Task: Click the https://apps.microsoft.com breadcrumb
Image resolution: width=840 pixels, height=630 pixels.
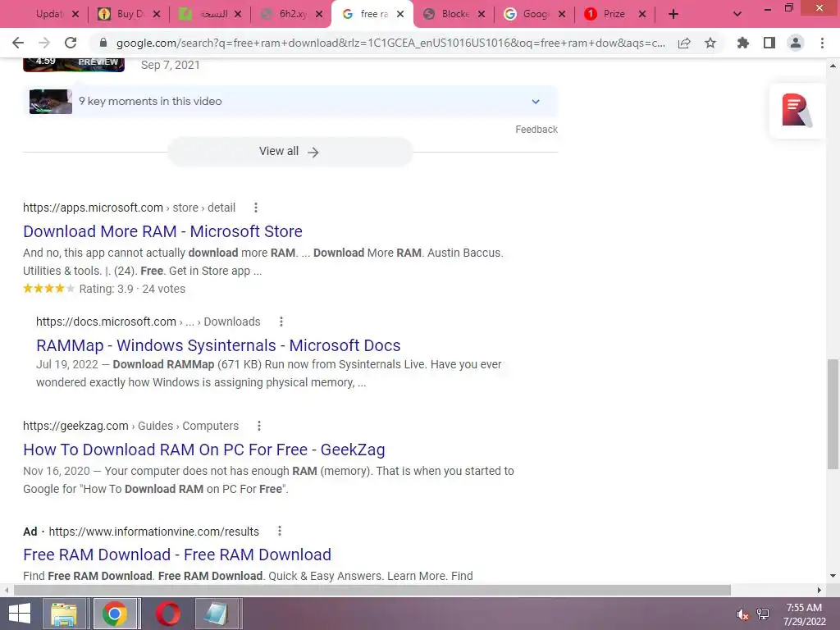Action: coord(94,208)
